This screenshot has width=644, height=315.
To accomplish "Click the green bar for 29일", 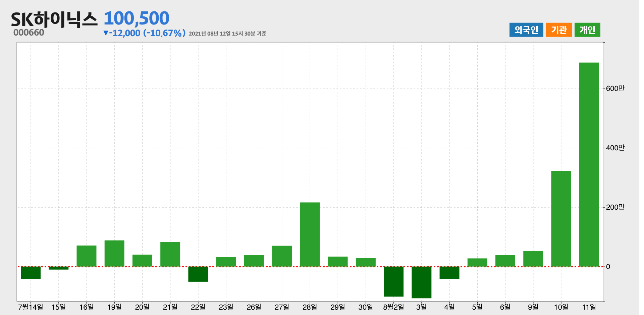I will pos(338,262).
